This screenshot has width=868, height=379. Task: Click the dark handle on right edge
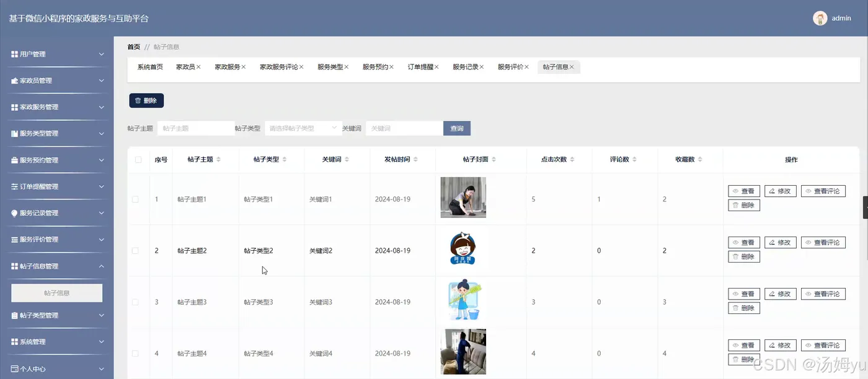(x=866, y=207)
